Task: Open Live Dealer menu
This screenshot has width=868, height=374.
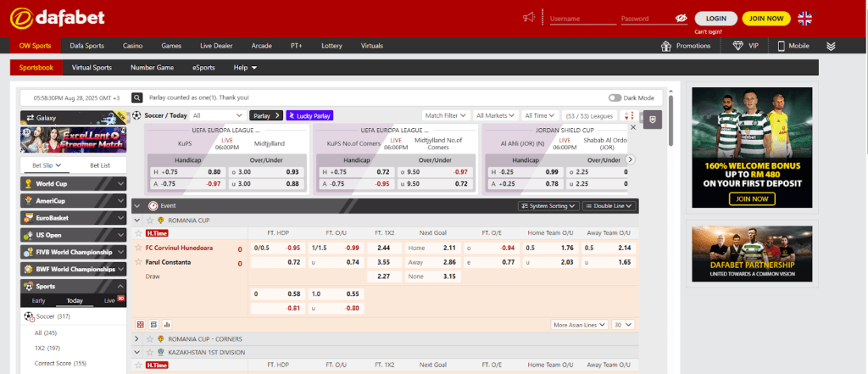Action: pos(216,46)
